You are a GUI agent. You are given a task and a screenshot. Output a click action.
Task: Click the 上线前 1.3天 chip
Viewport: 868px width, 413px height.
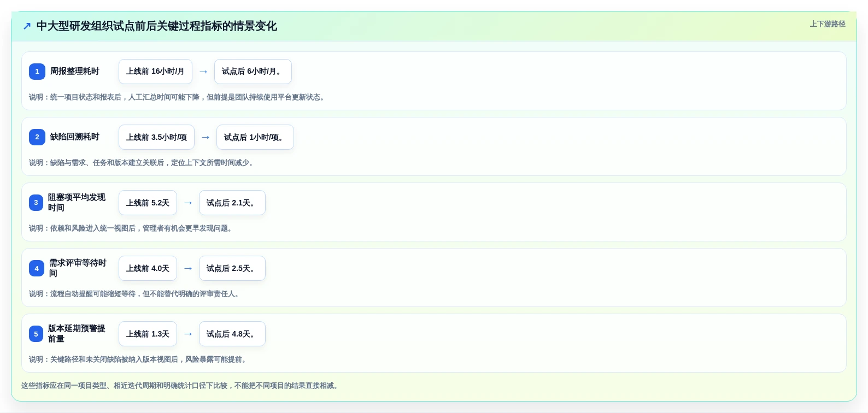pyautogui.click(x=148, y=334)
